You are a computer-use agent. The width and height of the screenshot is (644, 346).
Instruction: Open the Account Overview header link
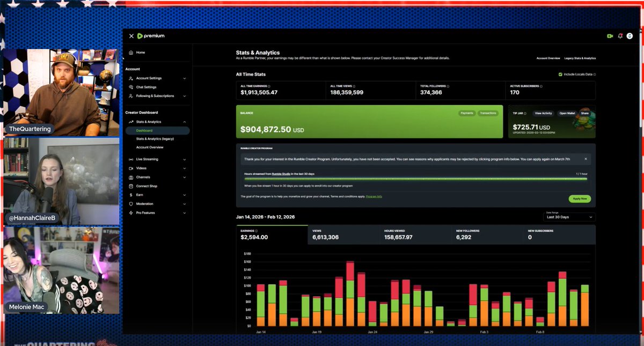pos(548,58)
